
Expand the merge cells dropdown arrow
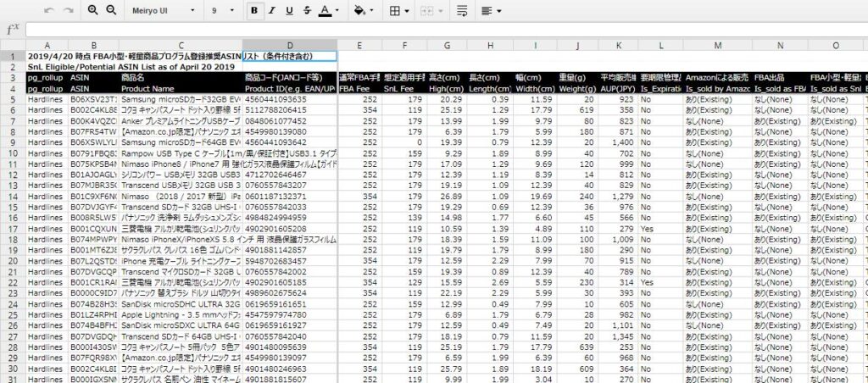[x=441, y=10]
